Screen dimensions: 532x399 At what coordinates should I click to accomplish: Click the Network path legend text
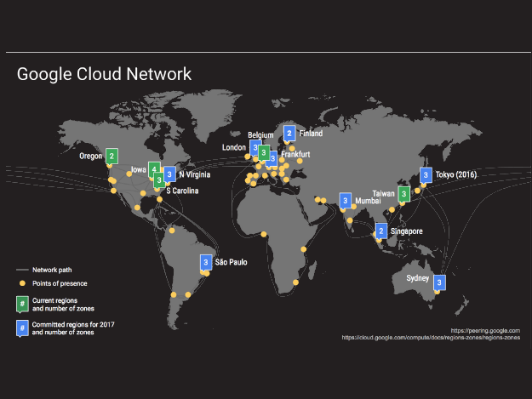[52, 270]
